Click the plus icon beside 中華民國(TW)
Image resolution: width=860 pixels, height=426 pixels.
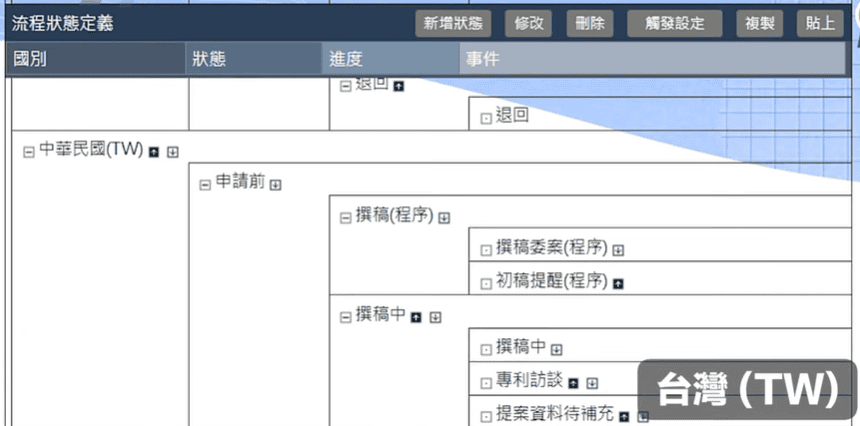tap(172, 152)
